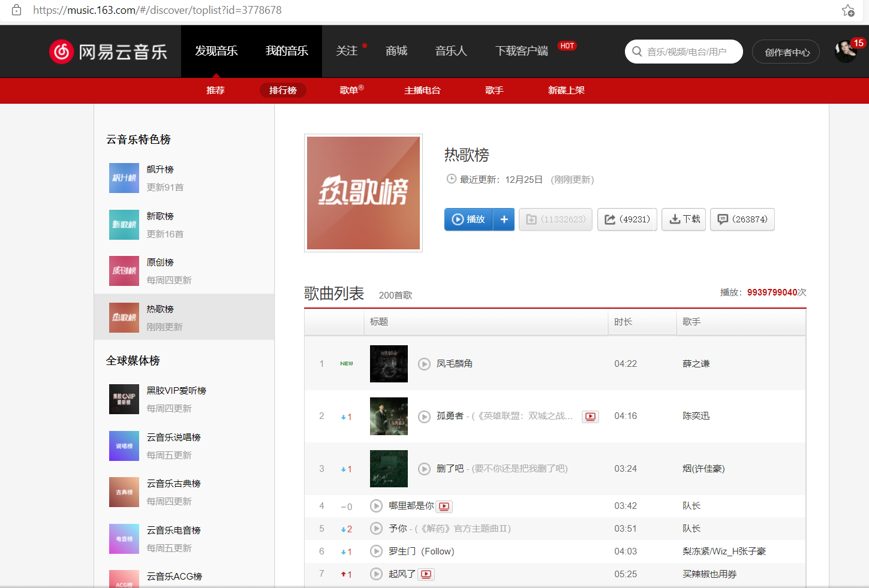Switch to the 发现音乐 tab

point(216,51)
